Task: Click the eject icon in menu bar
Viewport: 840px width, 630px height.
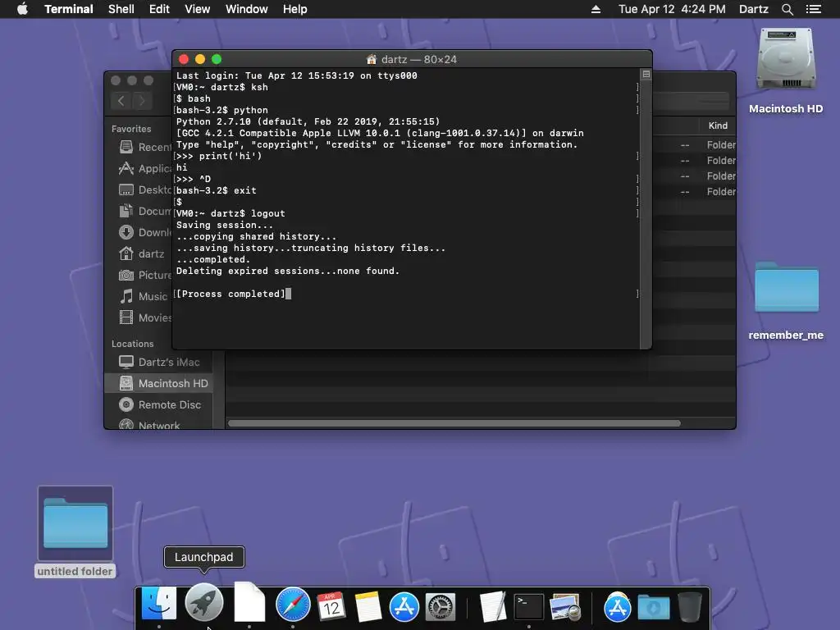Action: point(596,9)
